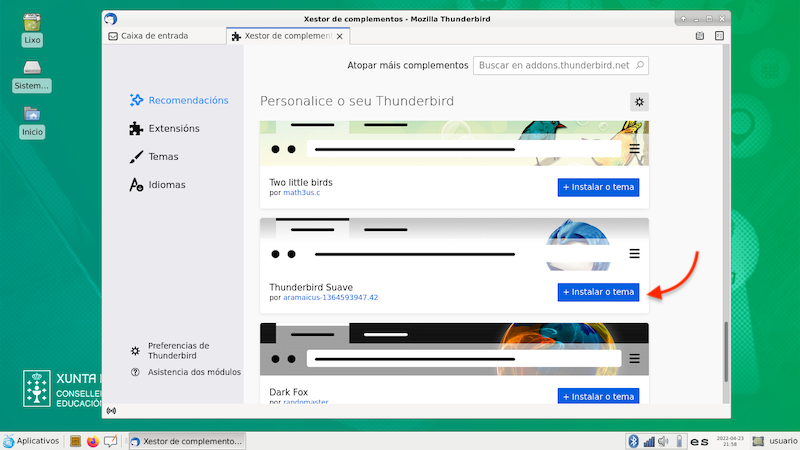Click the add-ons page vertical scrollbar
Image resolution: width=800 pixels, height=450 pixels.
[x=726, y=352]
